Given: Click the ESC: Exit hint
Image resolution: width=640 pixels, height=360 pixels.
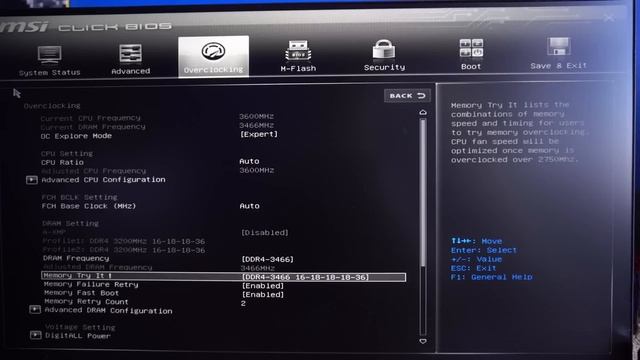Looking at the screenshot, I should (x=473, y=268).
